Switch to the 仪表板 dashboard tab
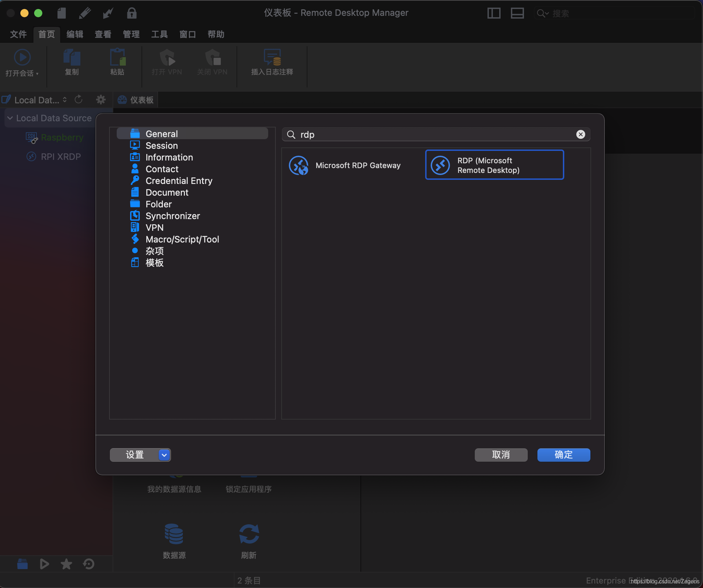Screen dimensions: 703x588 pos(136,100)
